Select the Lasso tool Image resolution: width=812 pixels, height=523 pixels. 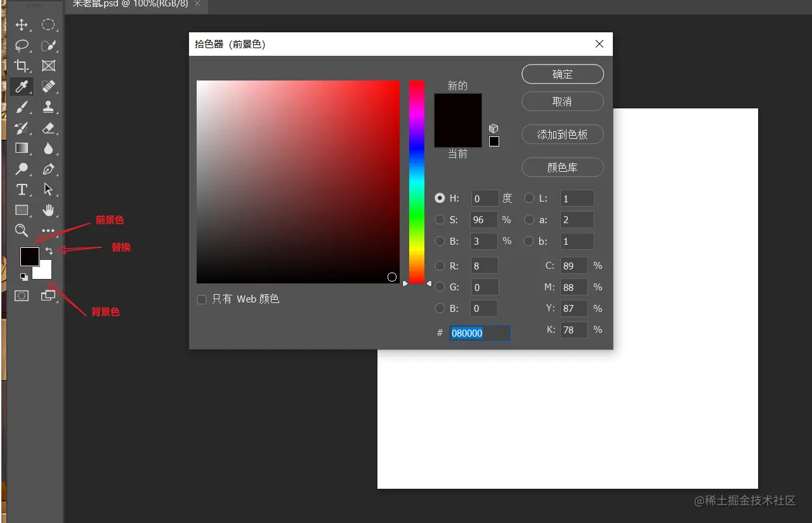point(22,45)
